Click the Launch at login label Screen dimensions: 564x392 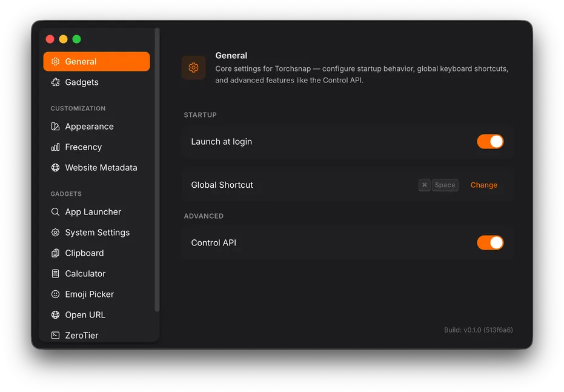click(x=221, y=142)
